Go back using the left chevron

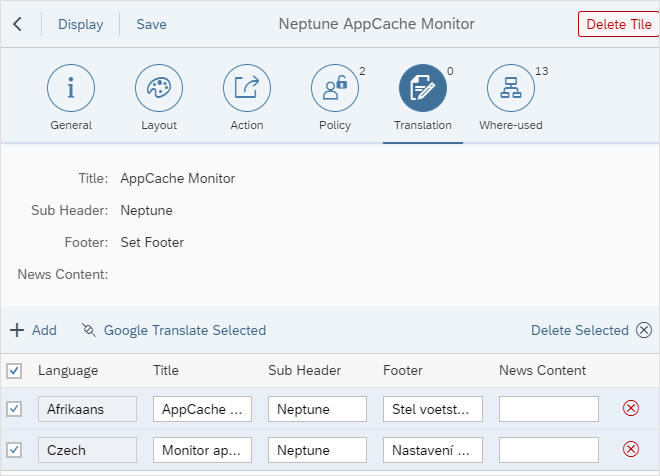17,24
